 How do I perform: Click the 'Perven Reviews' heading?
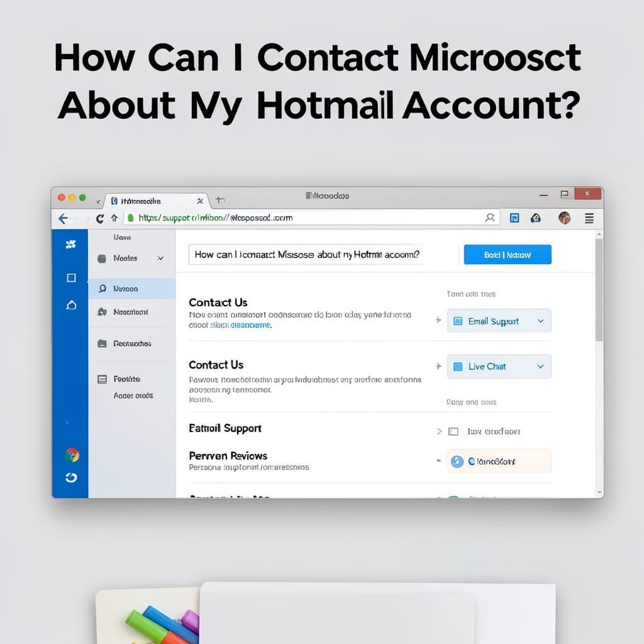coord(228,456)
